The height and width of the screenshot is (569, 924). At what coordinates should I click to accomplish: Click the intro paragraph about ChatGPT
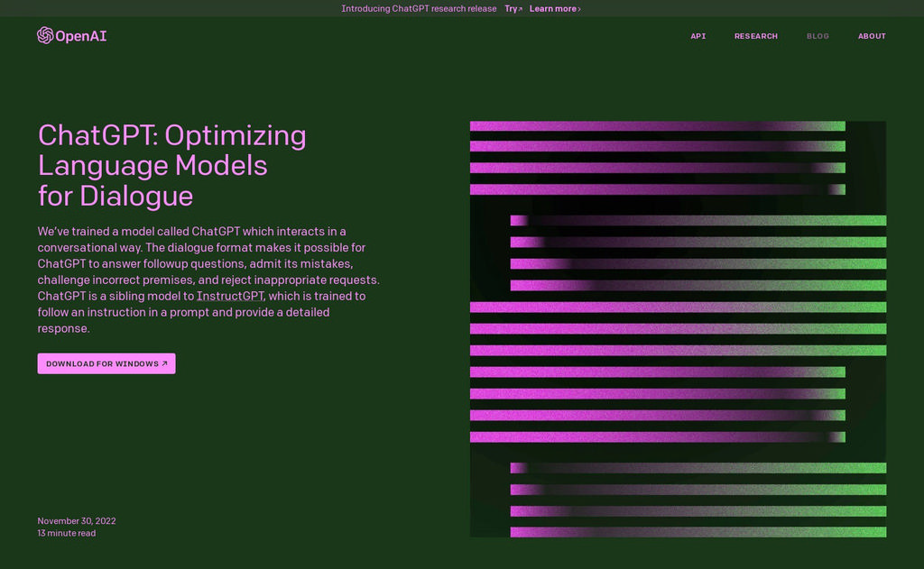tap(208, 280)
